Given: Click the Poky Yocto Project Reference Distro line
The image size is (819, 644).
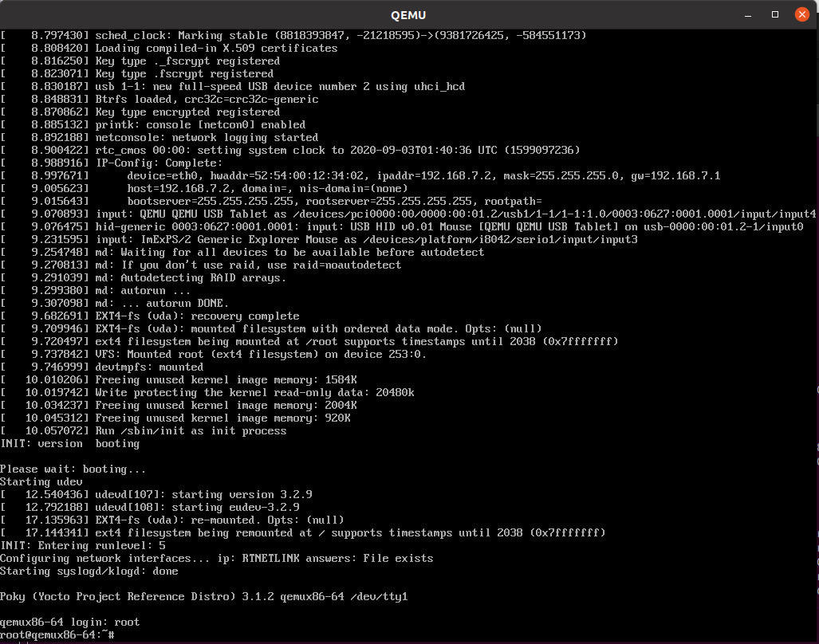Looking at the screenshot, I should (x=203, y=596).
